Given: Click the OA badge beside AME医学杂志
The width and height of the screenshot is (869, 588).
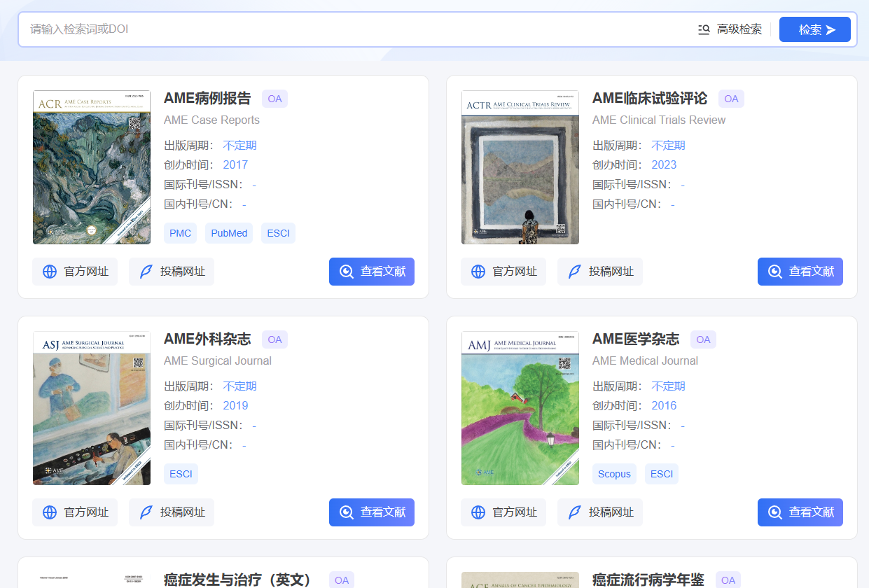Looking at the screenshot, I should (703, 339).
